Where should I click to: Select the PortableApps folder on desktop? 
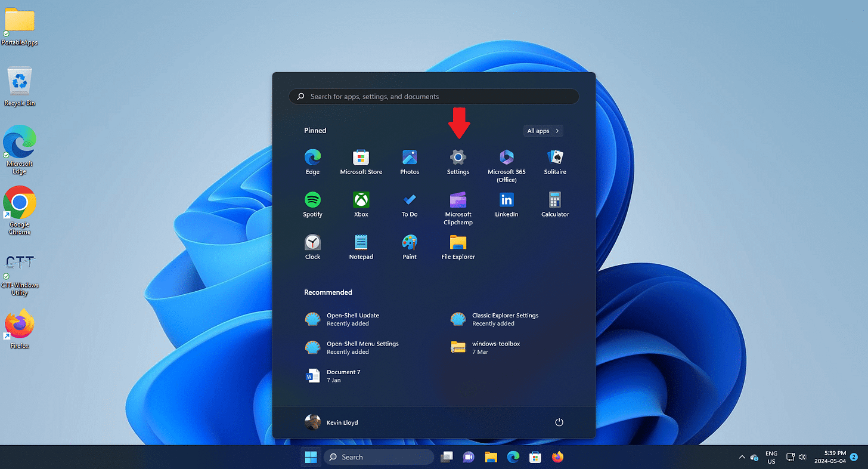20,27
